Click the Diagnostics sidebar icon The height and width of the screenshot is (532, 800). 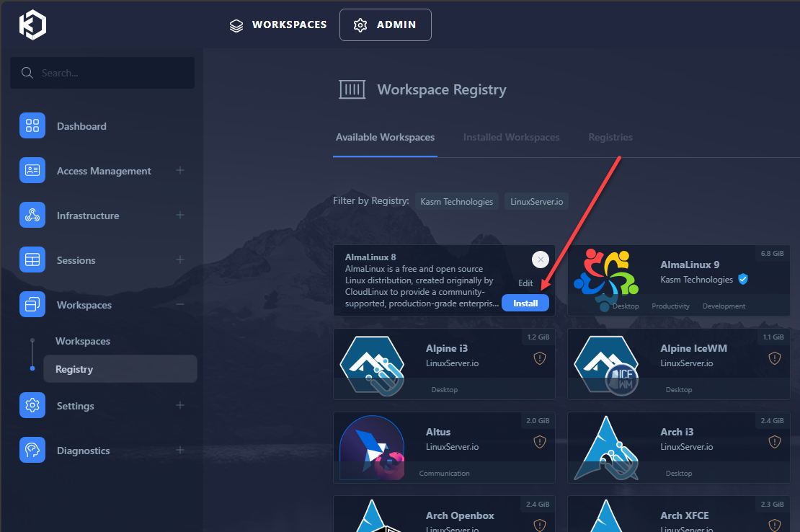click(x=32, y=450)
